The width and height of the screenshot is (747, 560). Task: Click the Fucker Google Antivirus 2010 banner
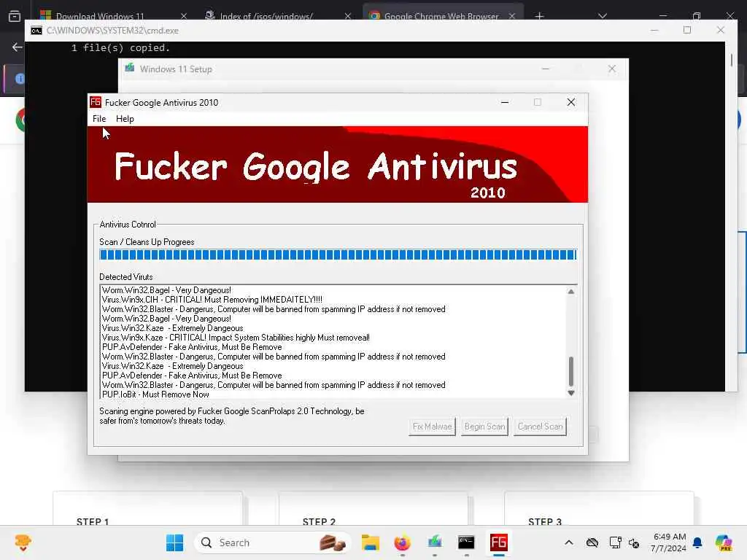(x=337, y=164)
